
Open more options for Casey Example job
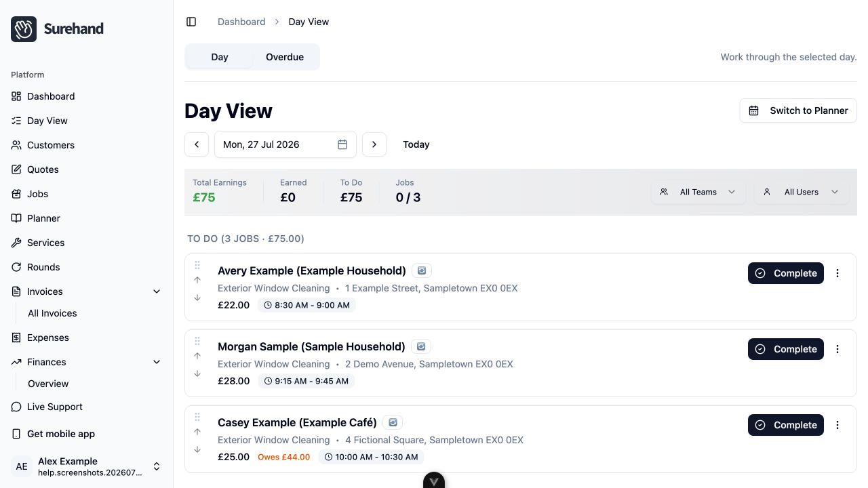point(837,425)
